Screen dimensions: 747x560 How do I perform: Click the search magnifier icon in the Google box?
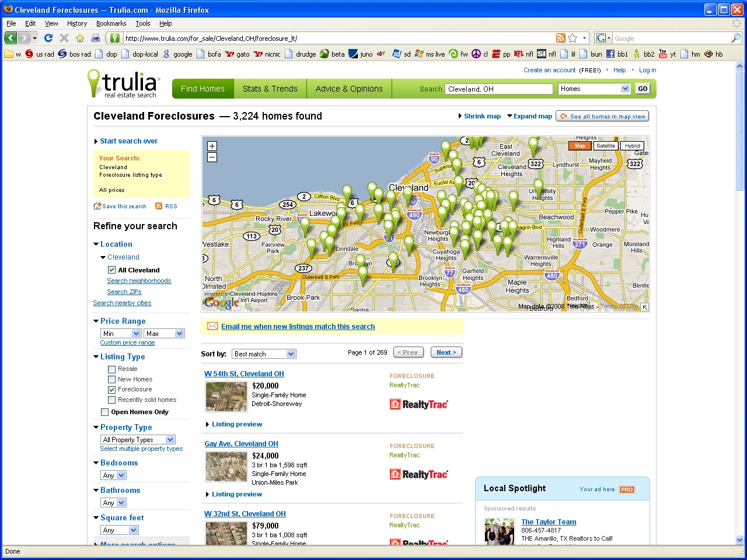tap(736, 38)
